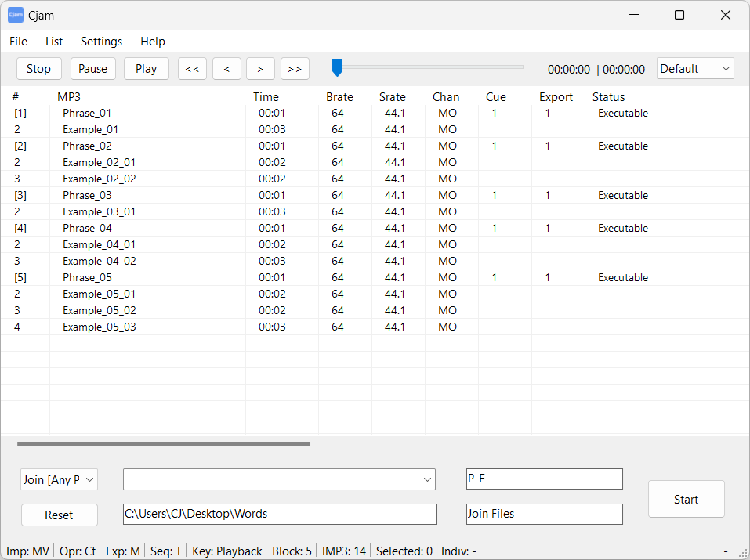Step forward using the > button
The image size is (750, 560).
click(260, 69)
